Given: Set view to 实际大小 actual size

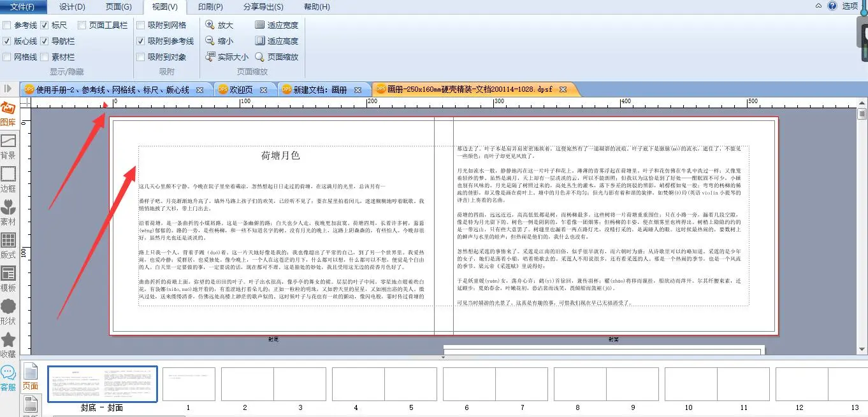Looking at the screenshot, I should (227, 57).
